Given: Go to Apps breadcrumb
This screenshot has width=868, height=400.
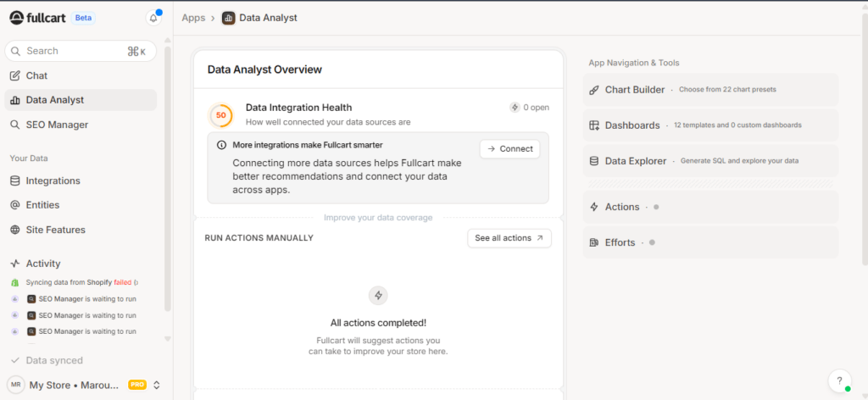Looking at the screenshot, I should click(193, 18).
